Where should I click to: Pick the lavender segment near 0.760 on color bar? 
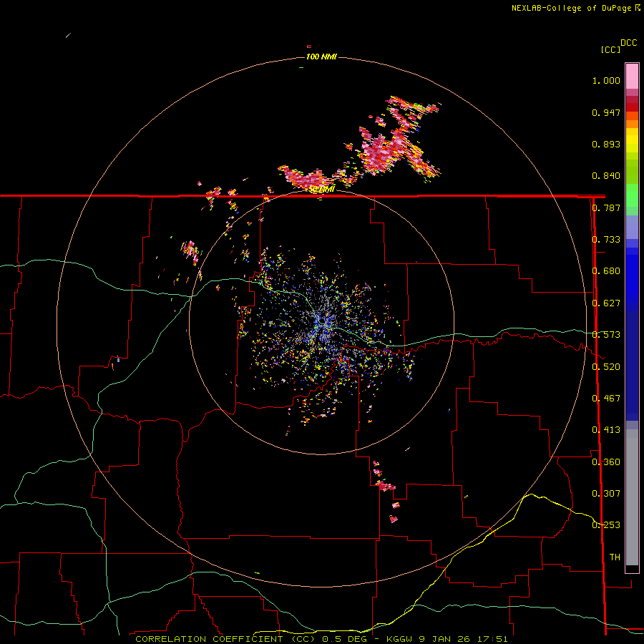[x=632, y=227]
